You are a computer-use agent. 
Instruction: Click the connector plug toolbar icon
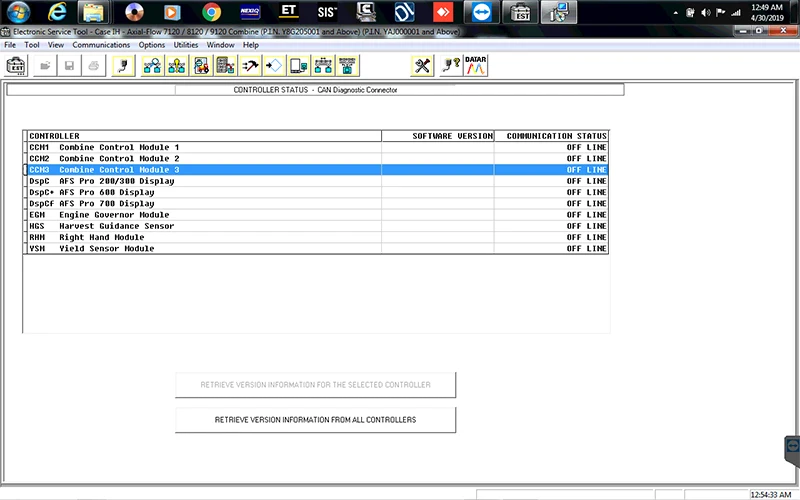(123, 66)
